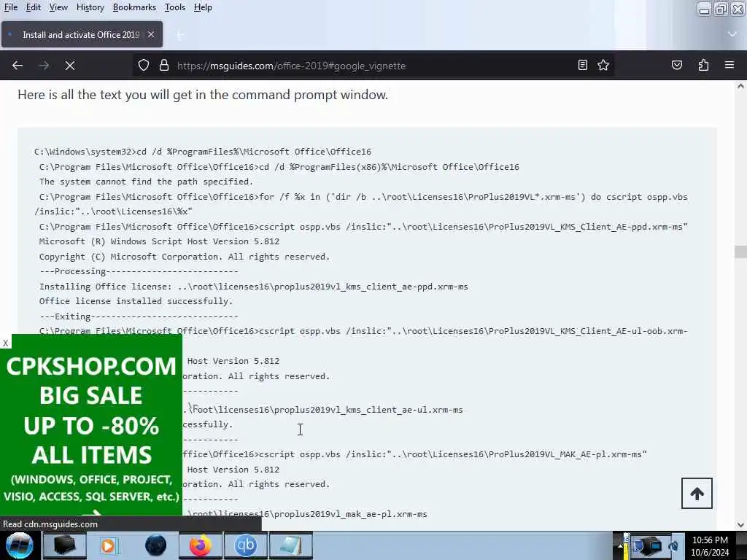Click the first 'cd /d %ProgramFiles%' command line
The height and width of the screenshot is (560, 747).
(x=203, y=152)
